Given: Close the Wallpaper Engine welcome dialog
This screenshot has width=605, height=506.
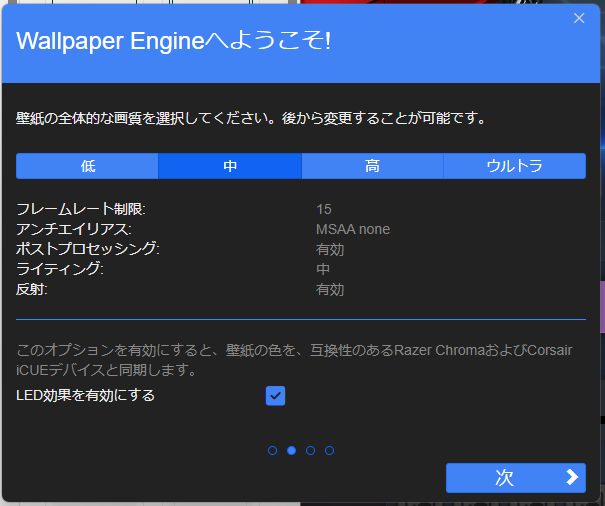Looking at the screenshot, I should pos(579,18).
